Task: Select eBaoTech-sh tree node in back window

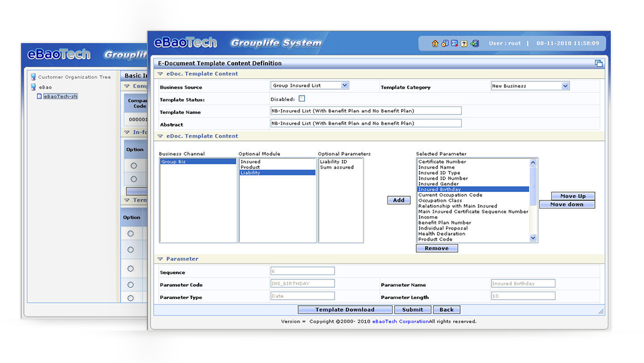Action: pos(60,96)
